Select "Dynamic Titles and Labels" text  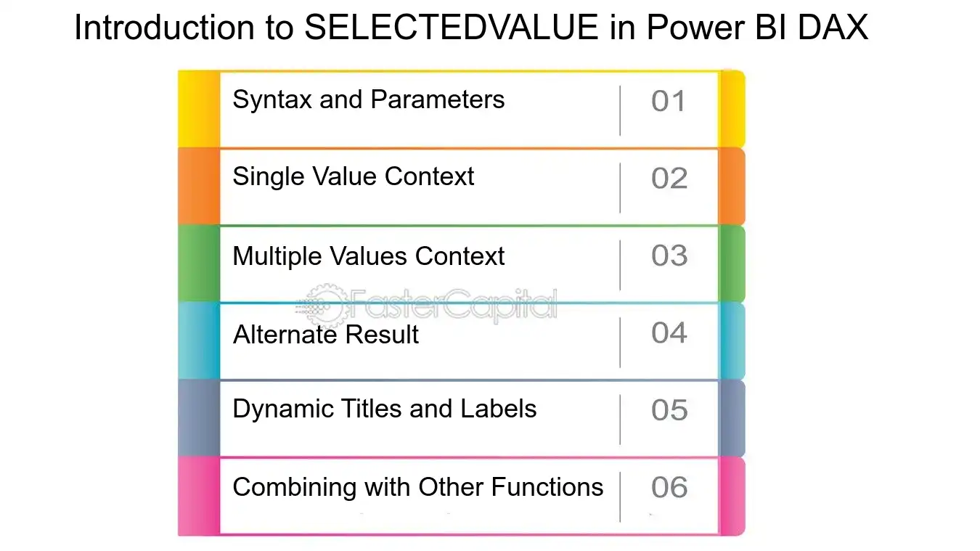tap(384, 409)
